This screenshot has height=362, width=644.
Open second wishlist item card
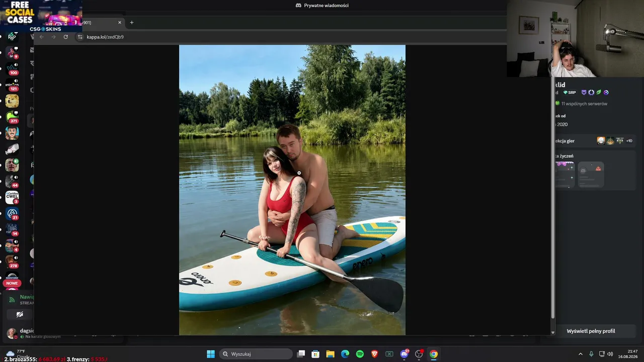coord(591,174)
